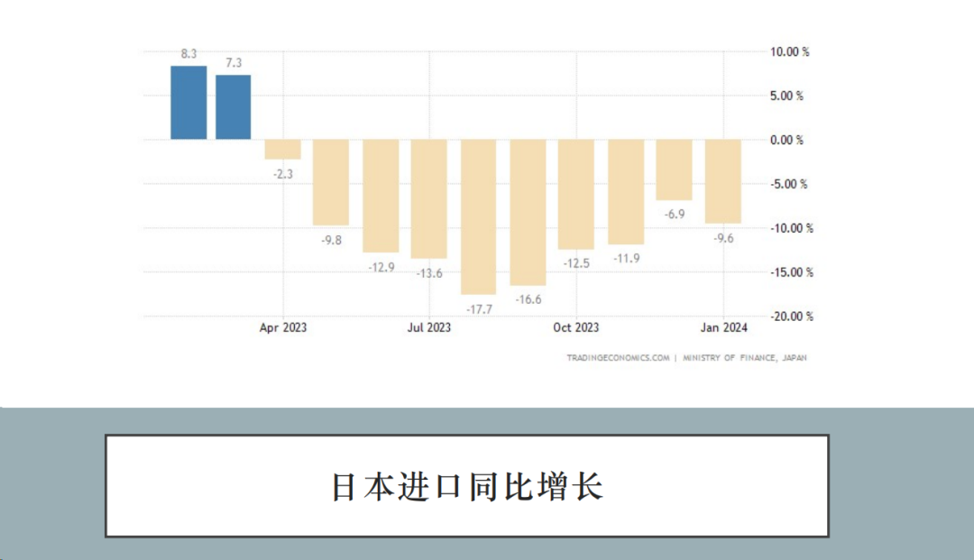Image resolution: width=974 pixels, height=560 pixels.
Task: Click the Jul 2023 axis label
Action: pyautogui.click(x=428, y=328)
